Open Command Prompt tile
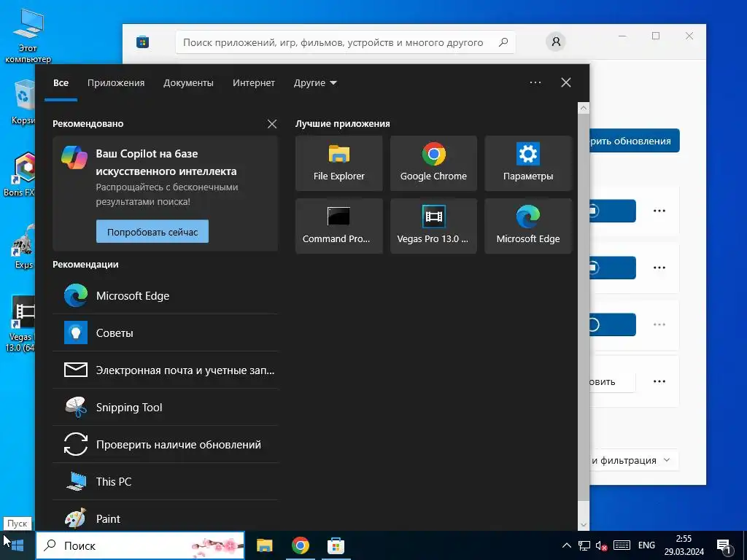Screen dimensions: 747x560 (x=338, y=226)
